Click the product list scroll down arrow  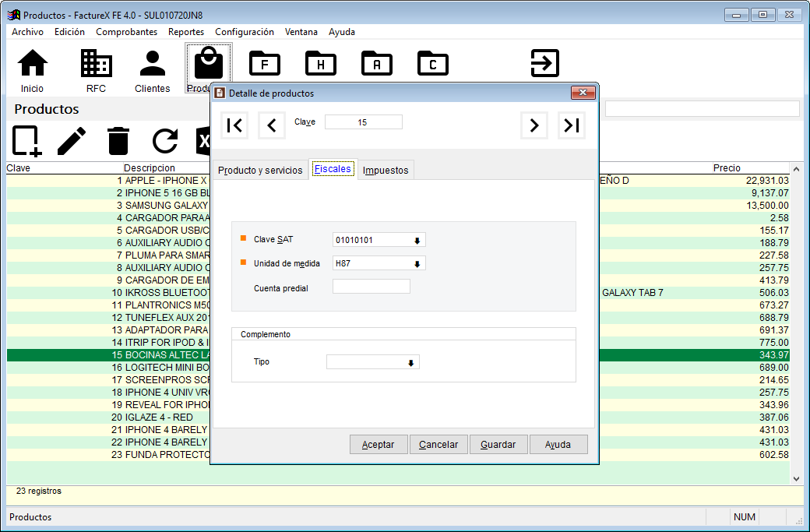[x=796, y=479]
